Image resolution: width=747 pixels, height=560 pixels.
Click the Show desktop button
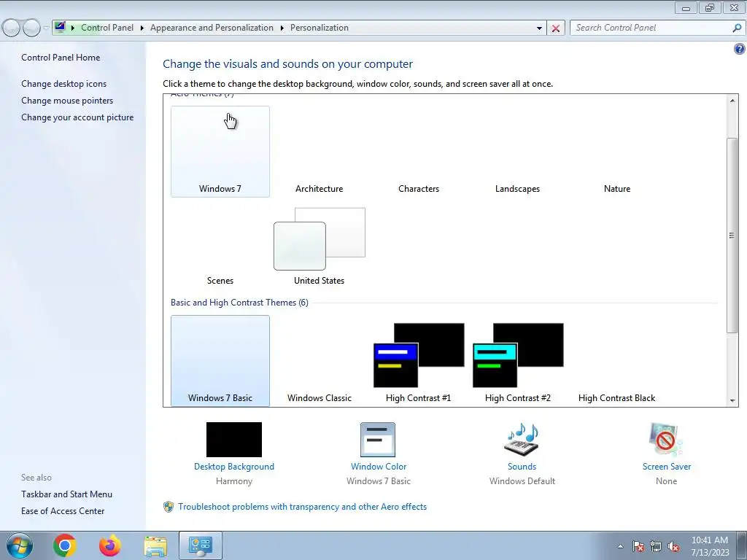pyautogui.click(x=742, y=545)
